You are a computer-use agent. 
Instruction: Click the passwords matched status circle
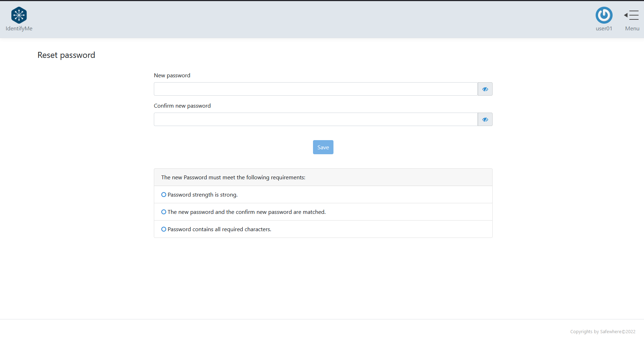point(164,212)
